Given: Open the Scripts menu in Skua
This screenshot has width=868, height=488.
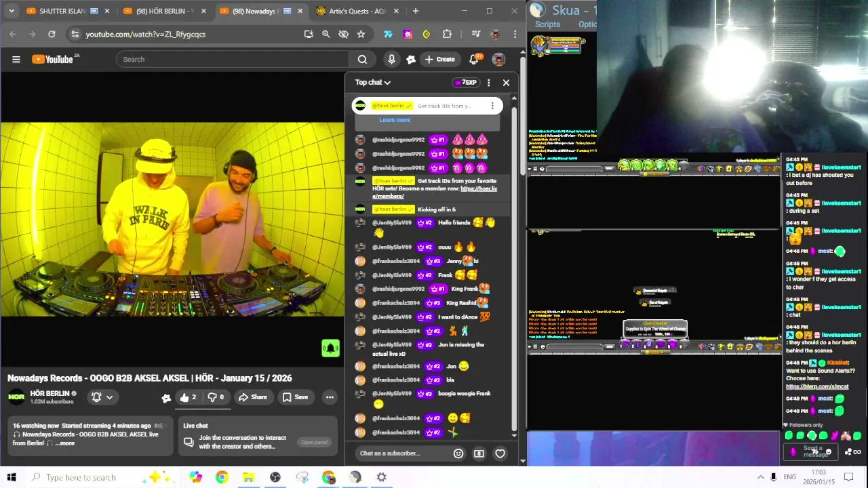Looking at the screenshot, I should (547, 24).
